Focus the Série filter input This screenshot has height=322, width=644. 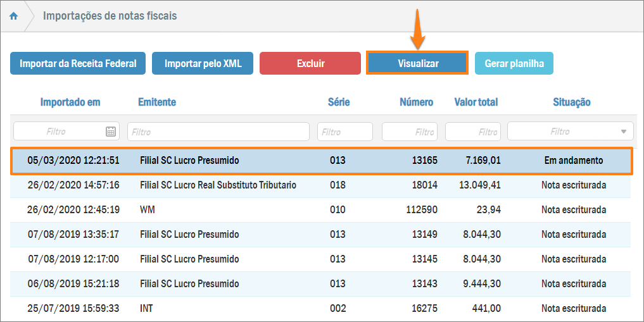344,132
